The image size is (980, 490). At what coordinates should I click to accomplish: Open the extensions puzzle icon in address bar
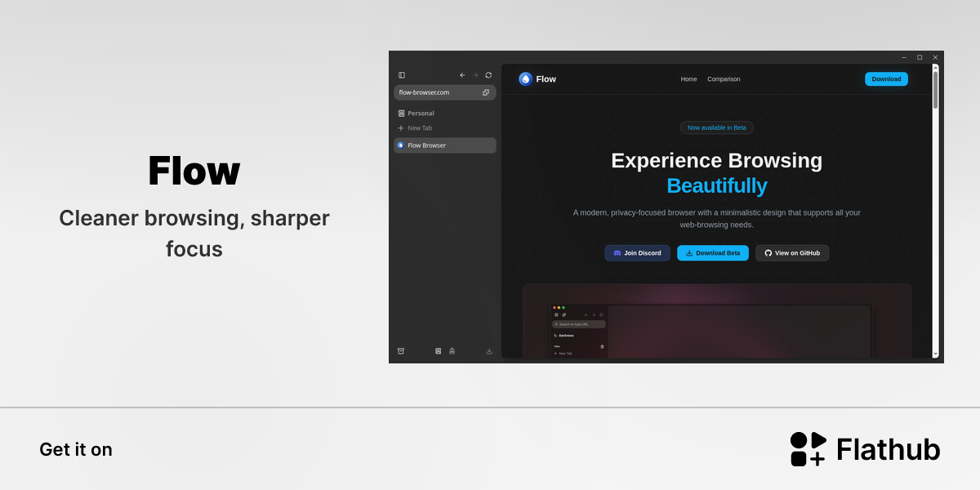coord(486,92)
